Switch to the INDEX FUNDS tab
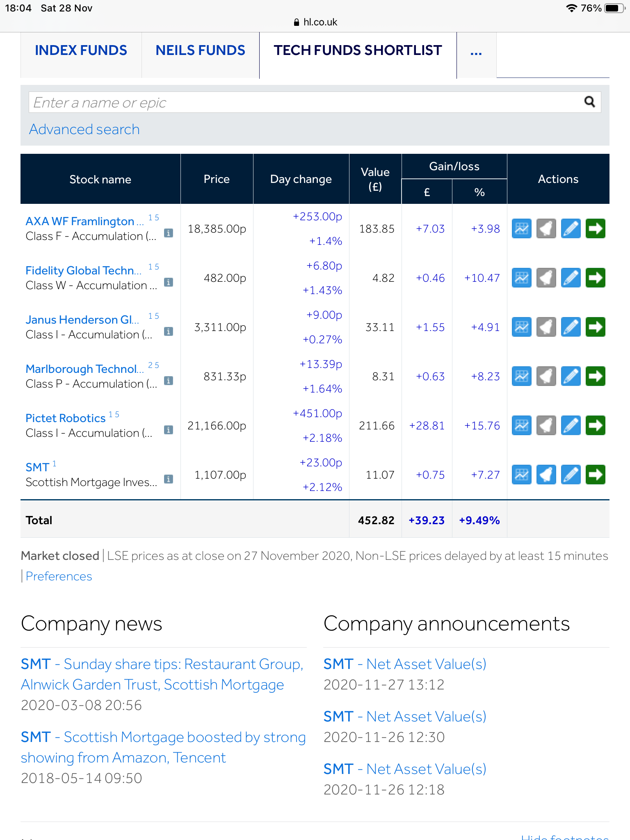Viewport: 630px width, 840px height. (81, 50)
